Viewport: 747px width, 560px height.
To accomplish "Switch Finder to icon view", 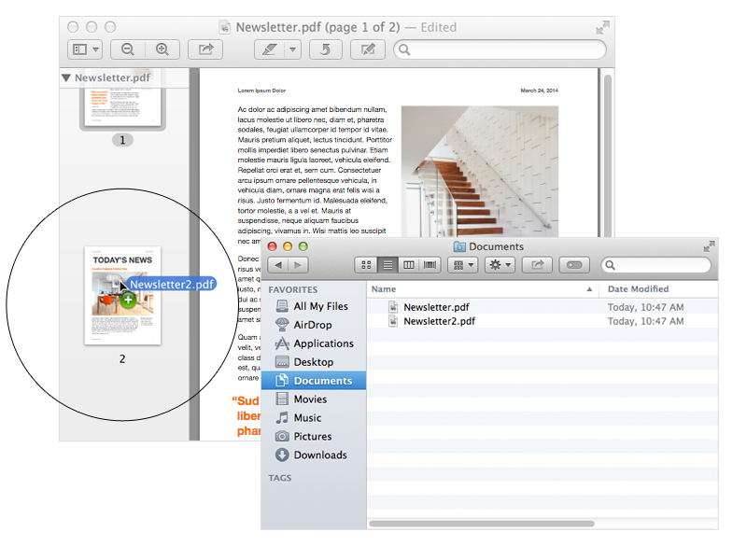I will [367, 265].
